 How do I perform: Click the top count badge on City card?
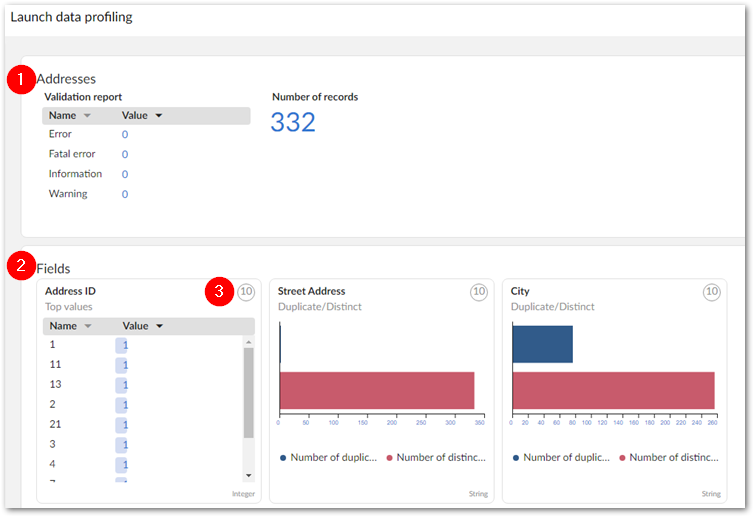pos(711,292)
